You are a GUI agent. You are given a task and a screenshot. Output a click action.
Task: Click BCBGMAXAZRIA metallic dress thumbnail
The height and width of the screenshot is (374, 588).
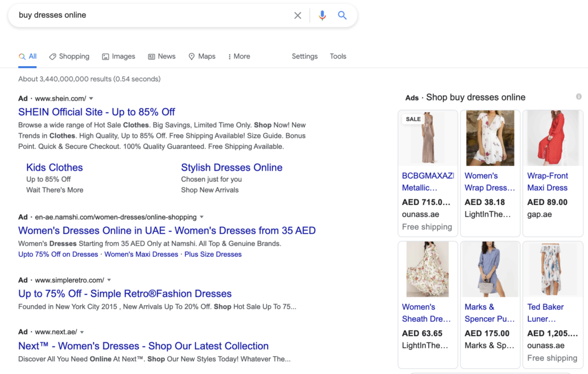[x=427, y=138]
